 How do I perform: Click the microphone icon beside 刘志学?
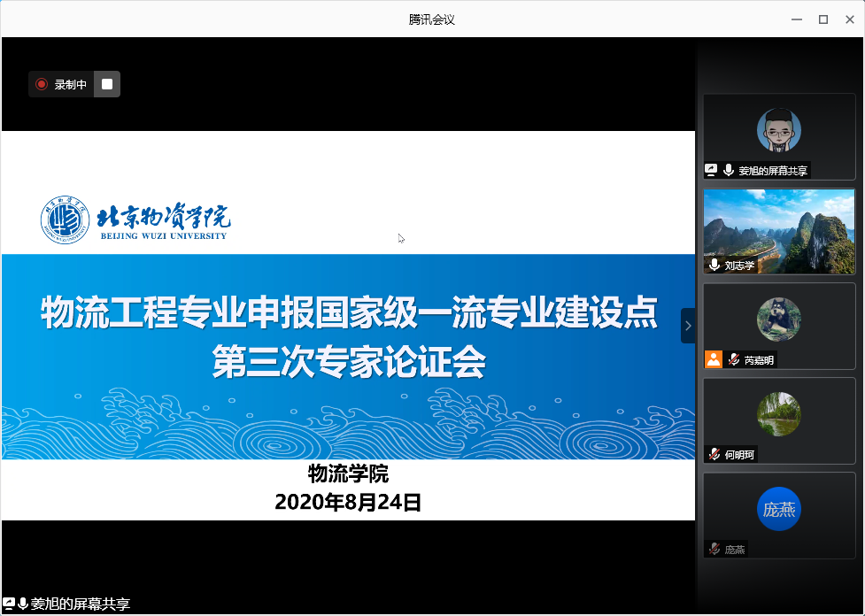click(714, 265)
